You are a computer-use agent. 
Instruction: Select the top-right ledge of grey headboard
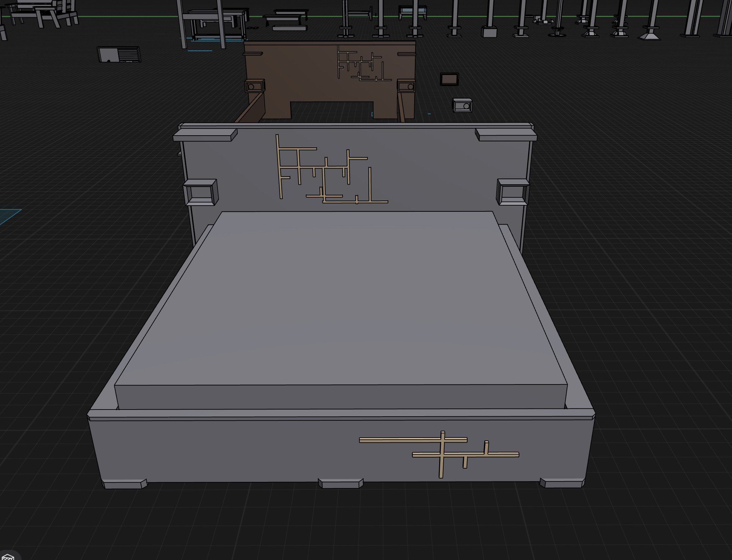point(506,135)
